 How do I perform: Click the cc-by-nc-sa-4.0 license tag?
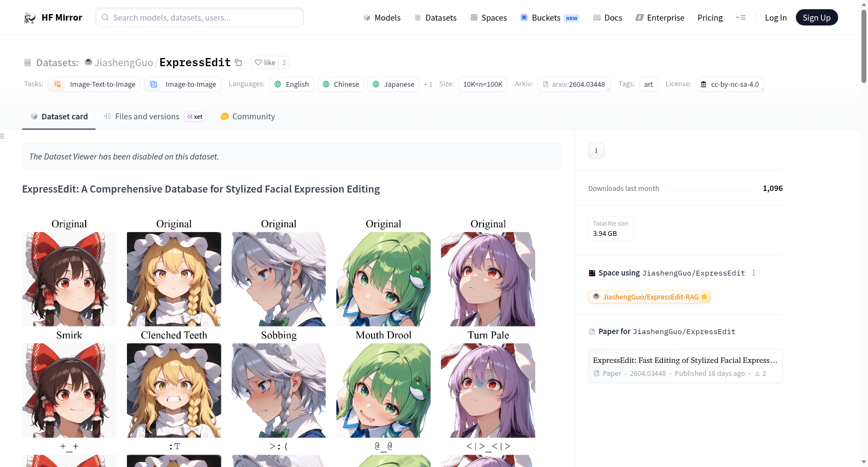730,84
